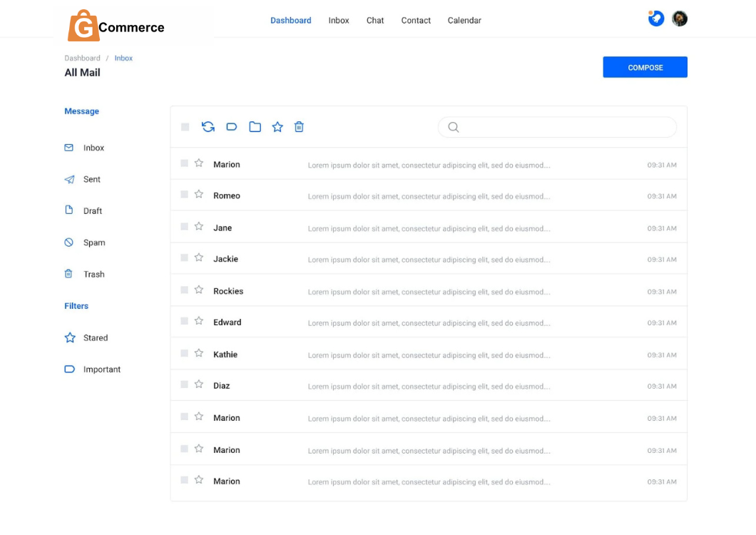
Task: Click the star icon in mail toolbar
Action: (x=277, y=127)
